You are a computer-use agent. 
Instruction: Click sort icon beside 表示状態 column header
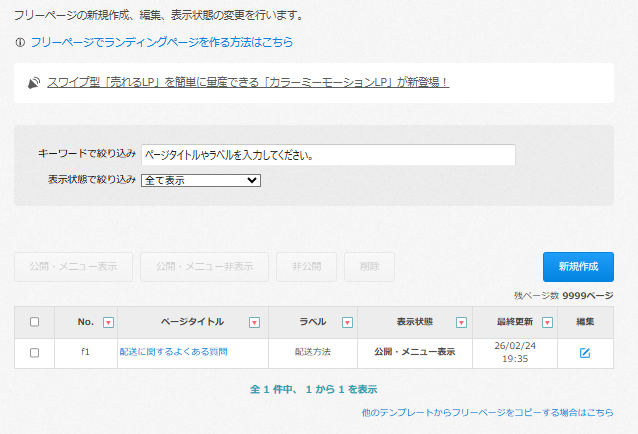point(461,322)
